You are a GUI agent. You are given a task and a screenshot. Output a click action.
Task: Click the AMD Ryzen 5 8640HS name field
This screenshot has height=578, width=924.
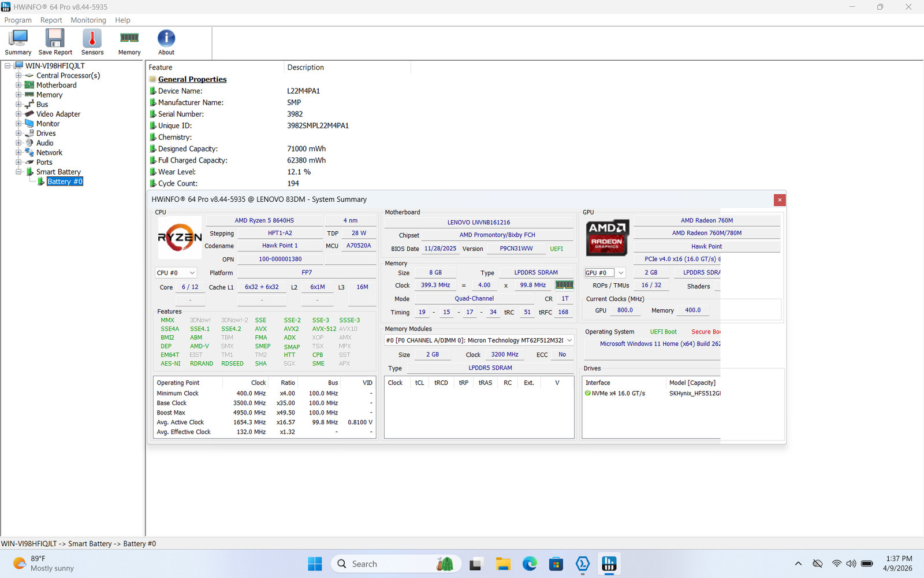pyautogui.click(x=264, y=221)
